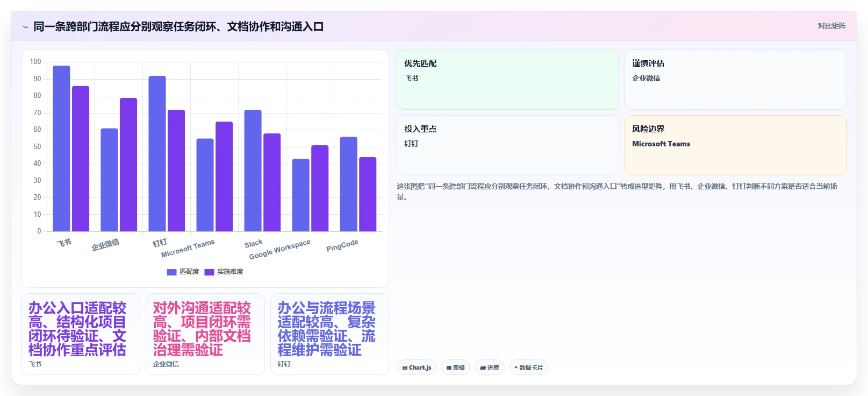Click the 钉钉 x-axis label

160,243
